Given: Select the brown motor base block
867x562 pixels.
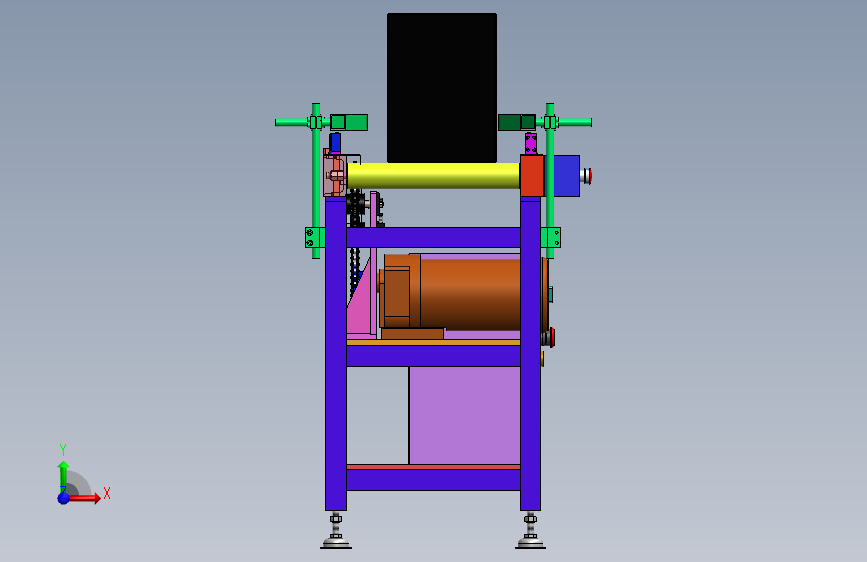Looking at the screenshot, I should (x=412, y=334).
